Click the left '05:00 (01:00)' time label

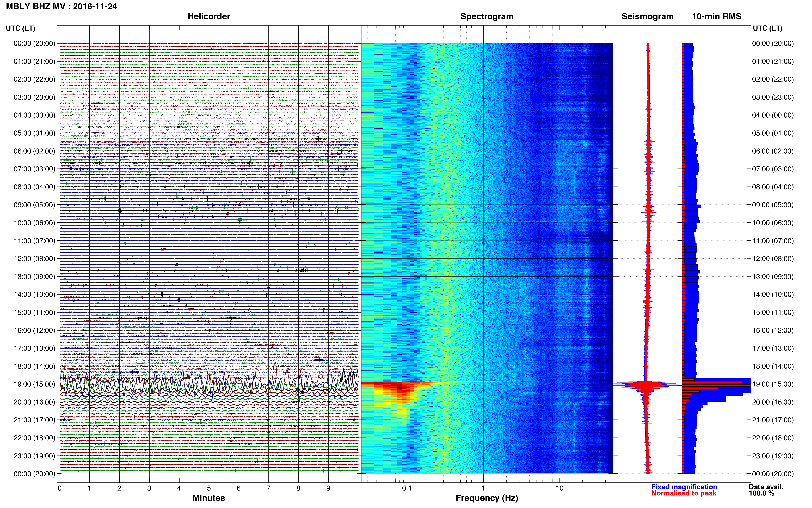pos(34,133)
